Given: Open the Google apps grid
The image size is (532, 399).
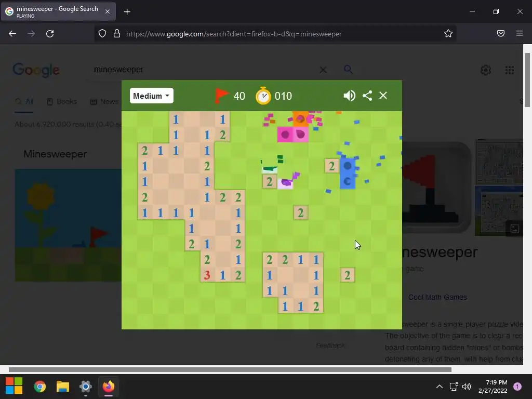Looking at the screenshot, I should [x=509, y=70].
